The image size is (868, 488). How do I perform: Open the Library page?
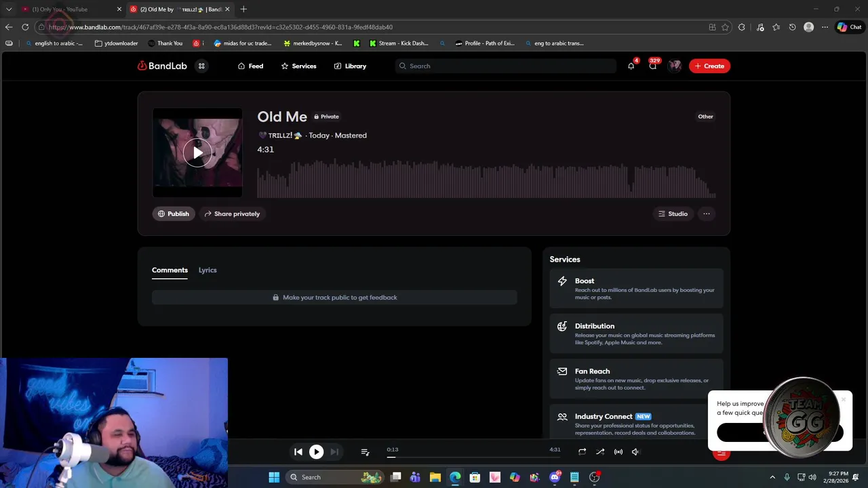coord(350,66)
